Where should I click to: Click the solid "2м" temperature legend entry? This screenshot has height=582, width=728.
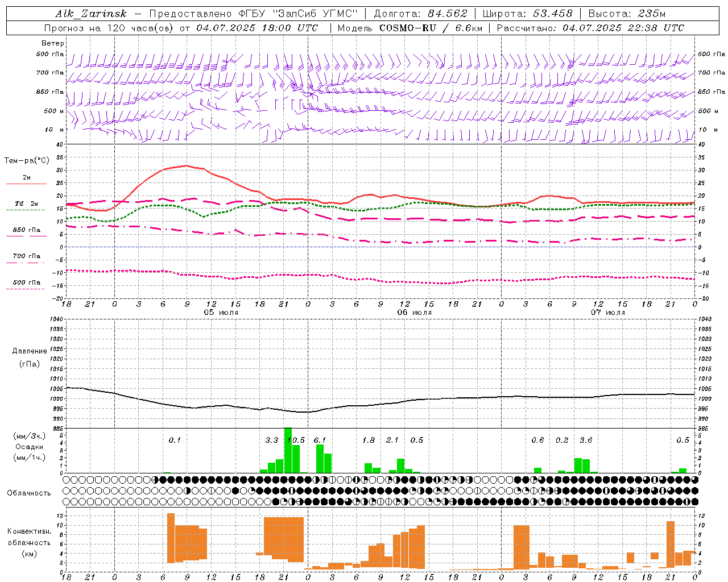pyautogui.click(x=27, y=178)
